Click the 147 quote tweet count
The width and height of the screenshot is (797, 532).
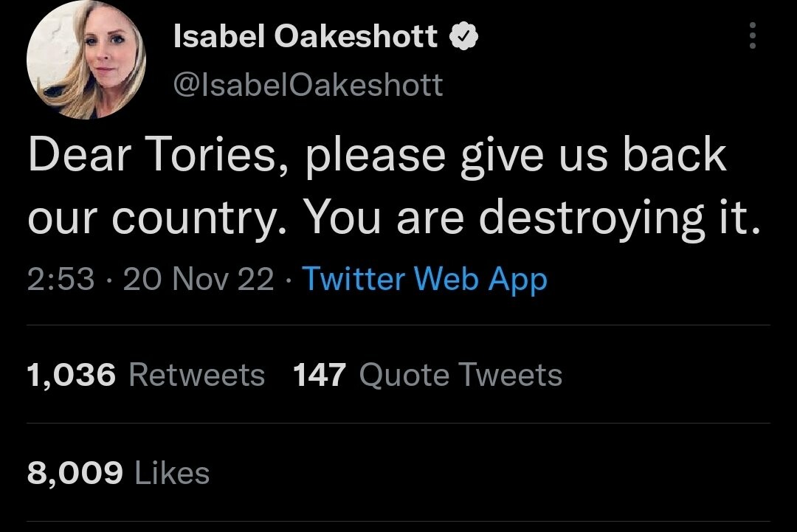(320, 375)
